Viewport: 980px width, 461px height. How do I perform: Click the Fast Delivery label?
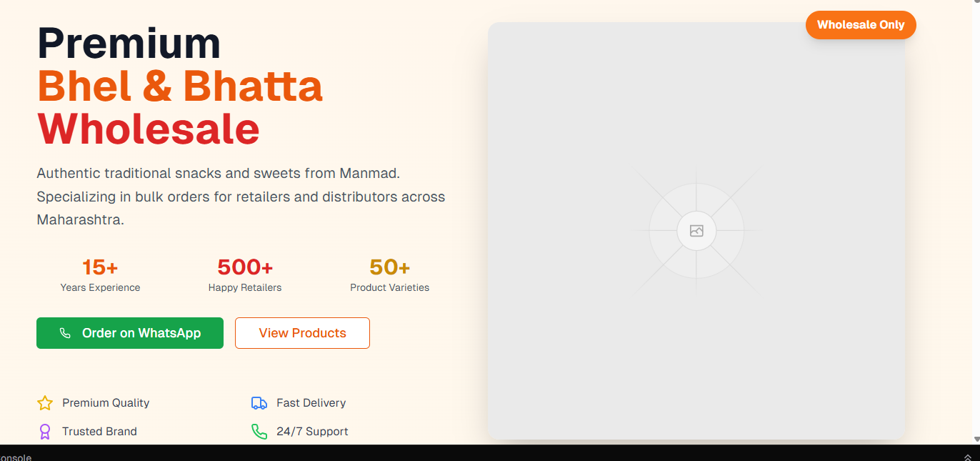[x=311, y=403]
